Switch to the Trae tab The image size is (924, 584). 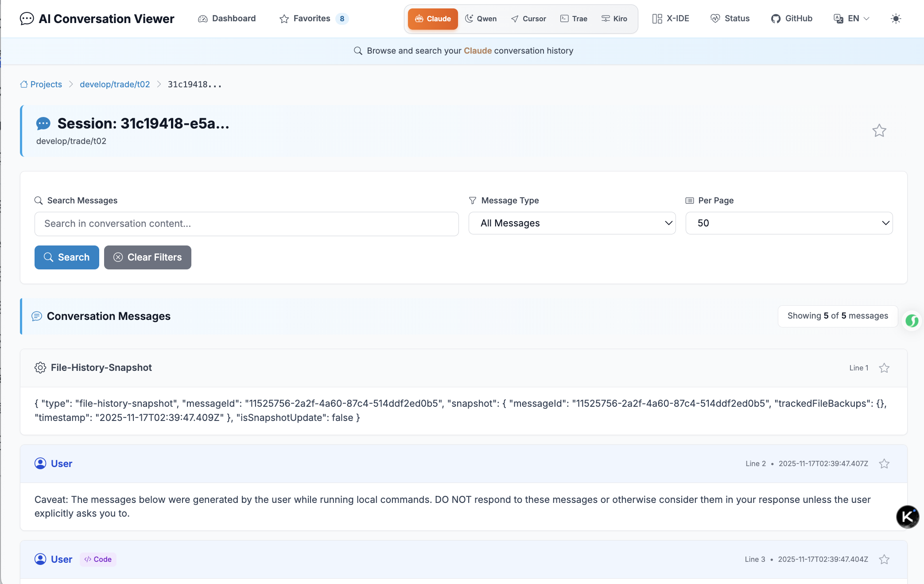[x=574, y=19]
